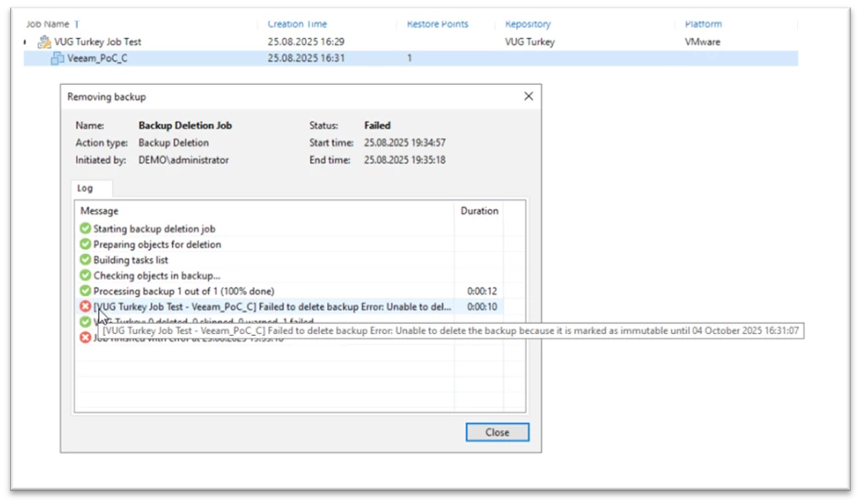The image size is (861, 504).
Task: Click the Veeam_PoC_C VM backup icon
Action: pyautogui.click(x=57, y=58)
